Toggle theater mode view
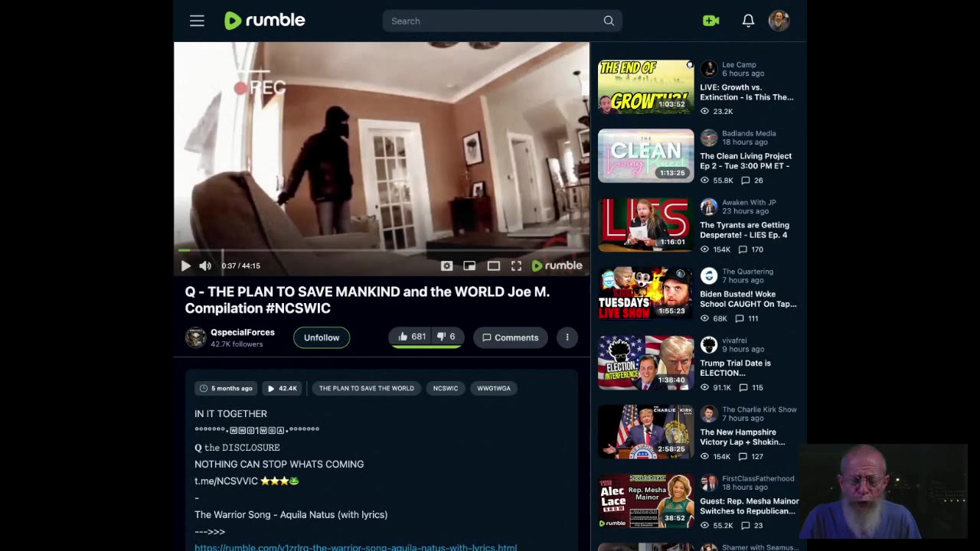This screenshot has height=551, width=980. [493, 266]
